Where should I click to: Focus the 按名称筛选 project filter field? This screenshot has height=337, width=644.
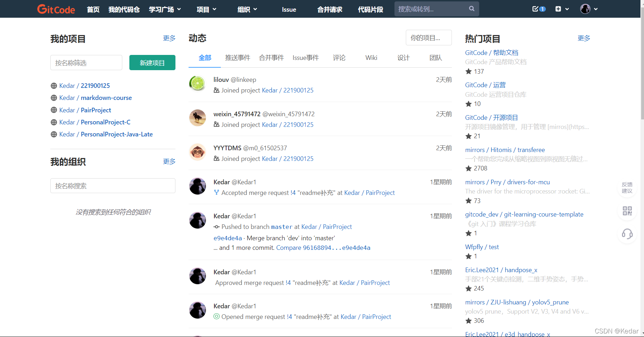pyautogui.click(x=86, y=62)
